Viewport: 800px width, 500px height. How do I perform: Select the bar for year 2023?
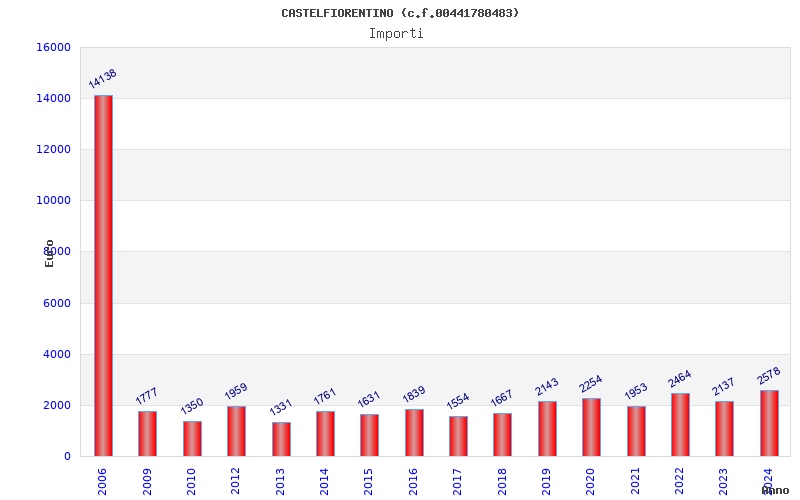coord(724,429)
